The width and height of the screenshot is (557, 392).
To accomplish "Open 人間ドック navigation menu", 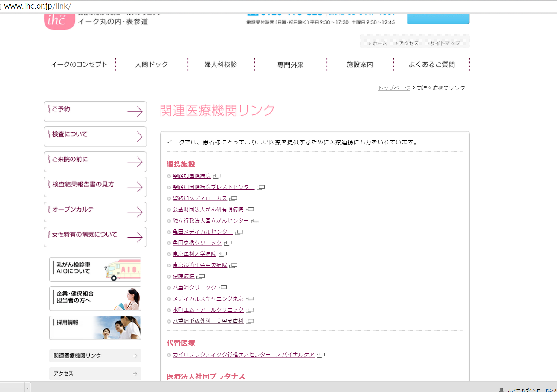I will (151, 65).
